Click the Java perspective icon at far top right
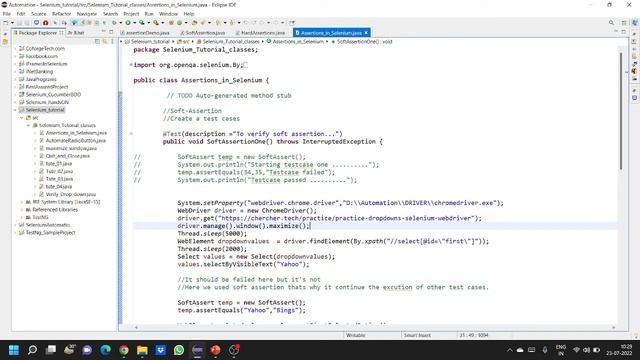 click(x=634, y=23)
